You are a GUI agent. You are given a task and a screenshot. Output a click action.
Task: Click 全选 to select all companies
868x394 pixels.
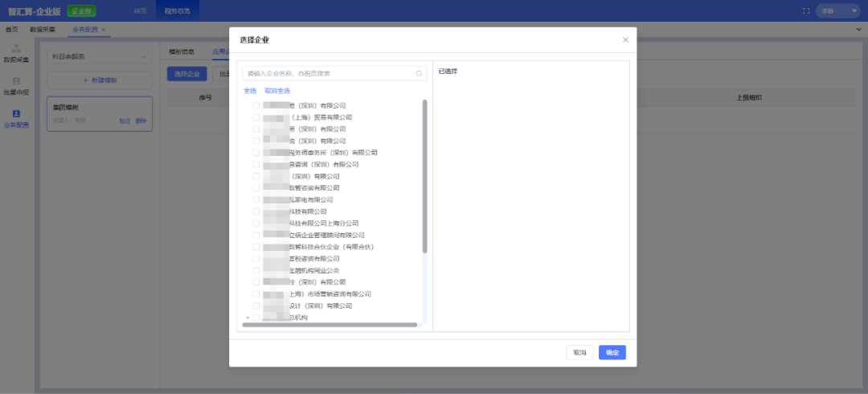tap(250, 90)
